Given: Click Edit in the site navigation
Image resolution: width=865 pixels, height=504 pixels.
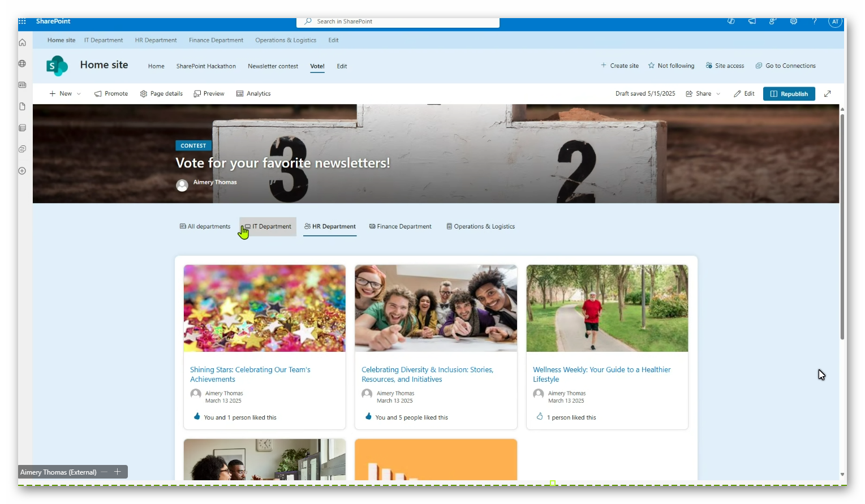Looking at the screenshot, I should point(342,66).
